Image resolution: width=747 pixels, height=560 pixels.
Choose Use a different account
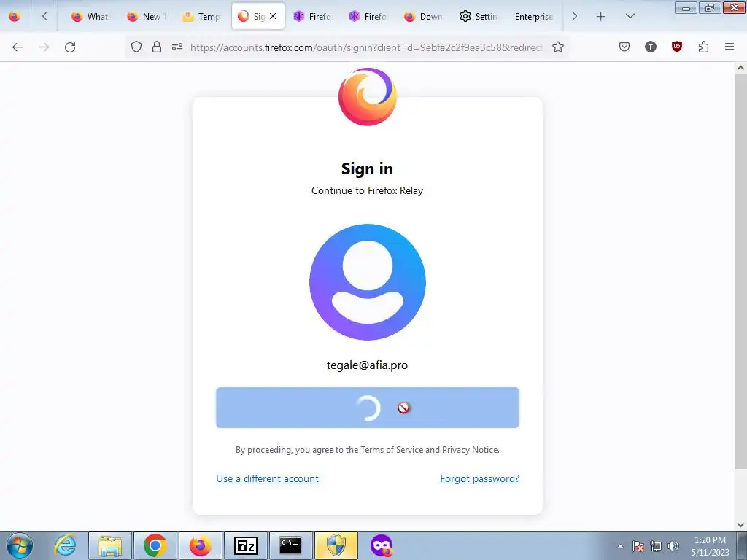tap(267, 478)
